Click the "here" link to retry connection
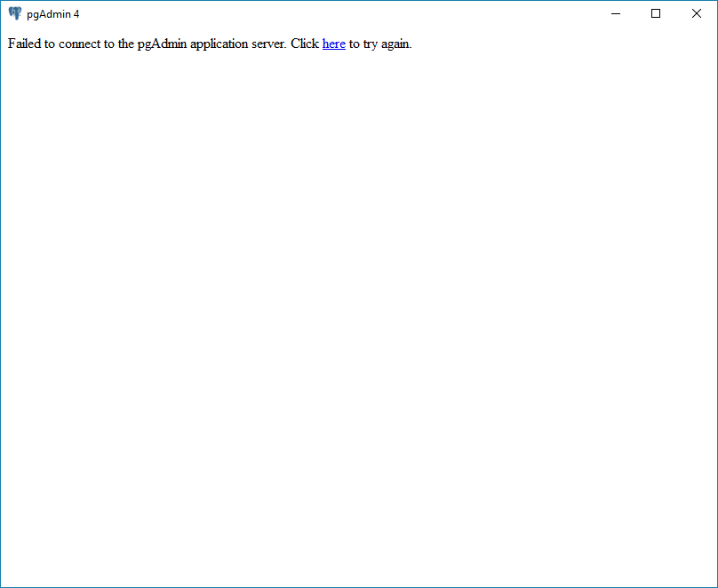 [x=333, y=44]
